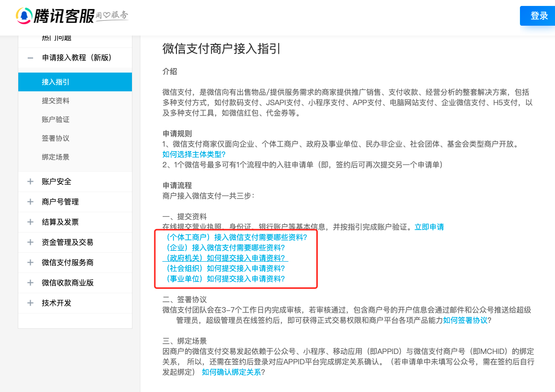Expand the 结算及发票 section plus icon
555x392 pixels.
(31, 222)
